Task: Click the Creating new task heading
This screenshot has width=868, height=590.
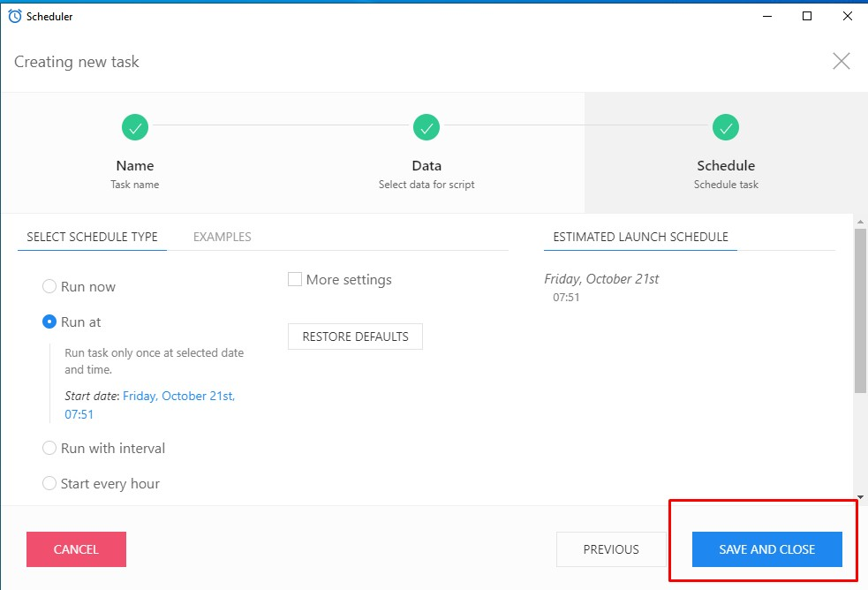Action: 77,62
